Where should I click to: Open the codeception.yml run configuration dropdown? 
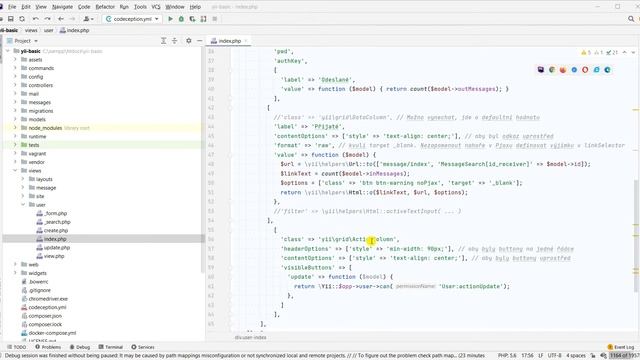point(132,19)
